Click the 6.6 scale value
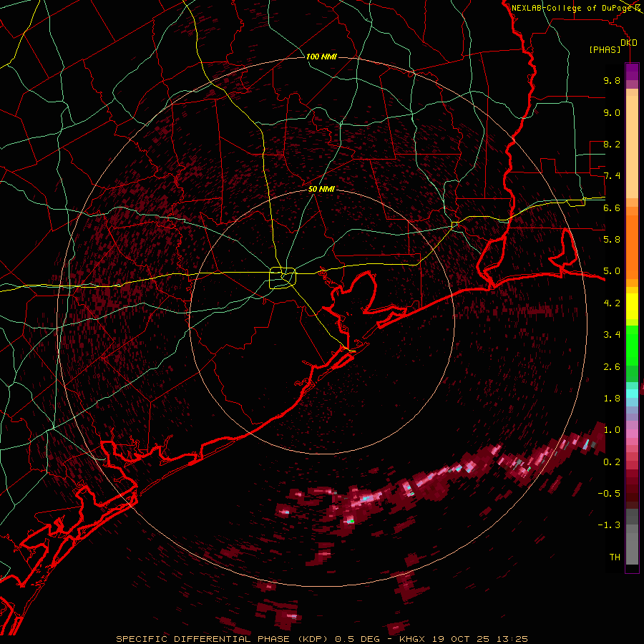This screenshot has height=644, width=644. pyautogui.click(x=612, y=208)
